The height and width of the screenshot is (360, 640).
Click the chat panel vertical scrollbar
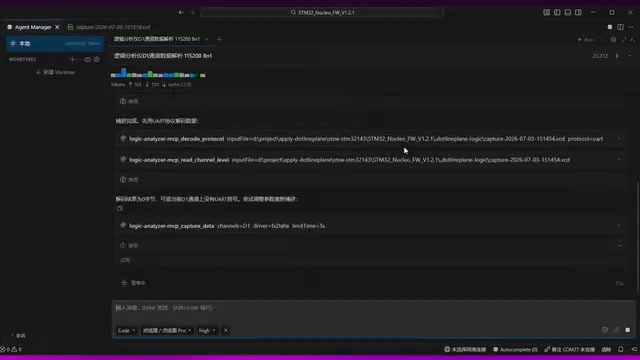point(638,237)
